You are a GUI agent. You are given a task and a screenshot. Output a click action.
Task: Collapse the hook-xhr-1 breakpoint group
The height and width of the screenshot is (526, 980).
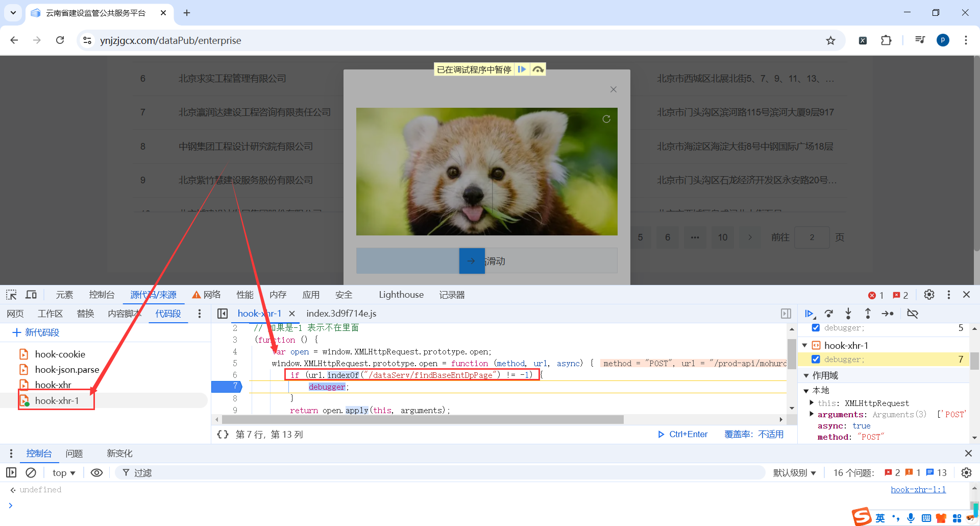(x=805, y=346)
